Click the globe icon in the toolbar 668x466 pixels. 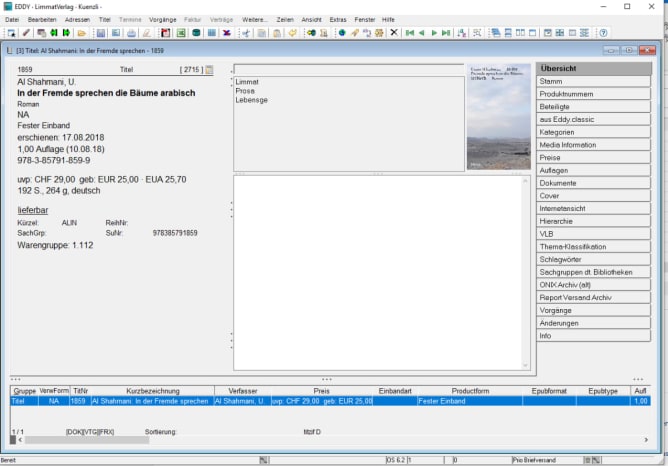[x=342, y=33]
